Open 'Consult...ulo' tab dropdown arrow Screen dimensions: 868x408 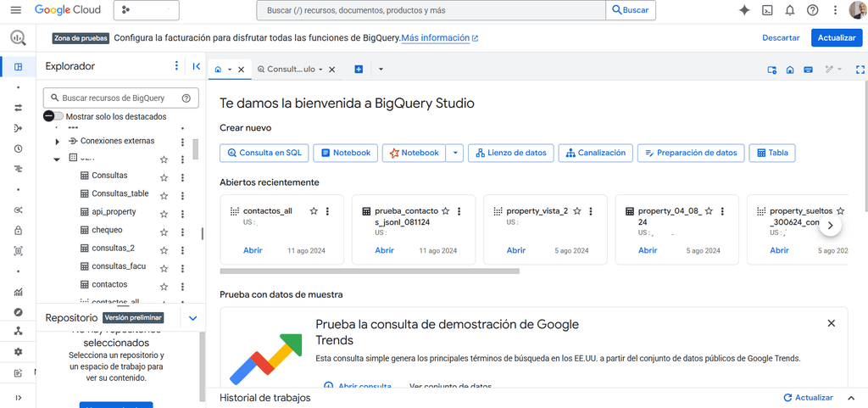pos(320,70)
